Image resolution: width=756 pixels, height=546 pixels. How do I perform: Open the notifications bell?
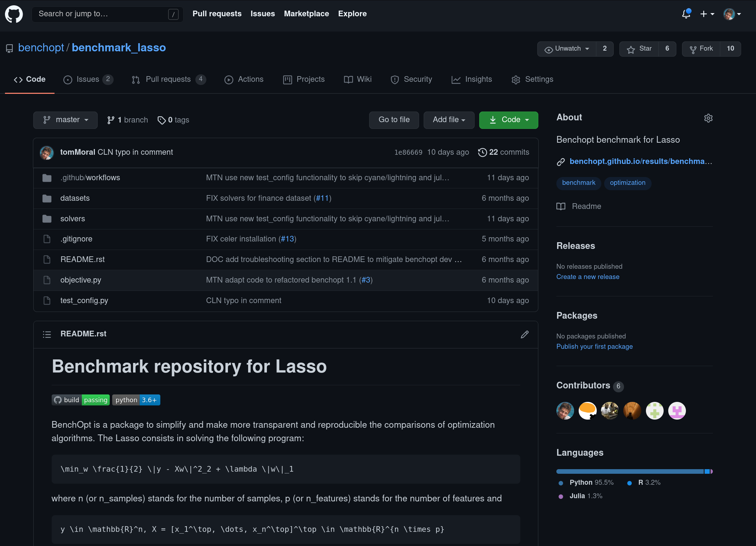coord(686,14)
